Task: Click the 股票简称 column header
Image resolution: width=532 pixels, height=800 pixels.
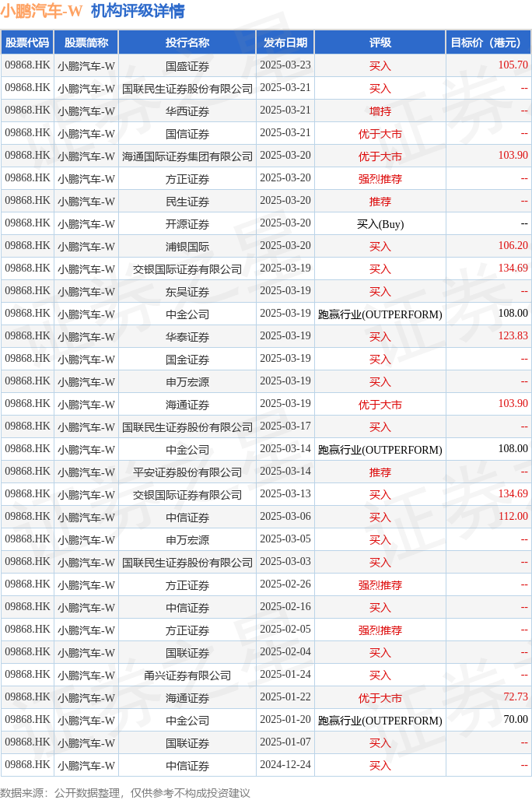Action: [x=86, y=42]
